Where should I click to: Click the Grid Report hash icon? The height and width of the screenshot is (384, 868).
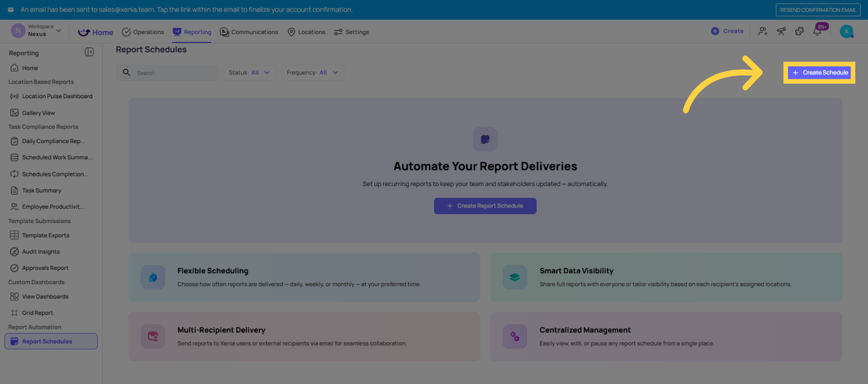14,313
